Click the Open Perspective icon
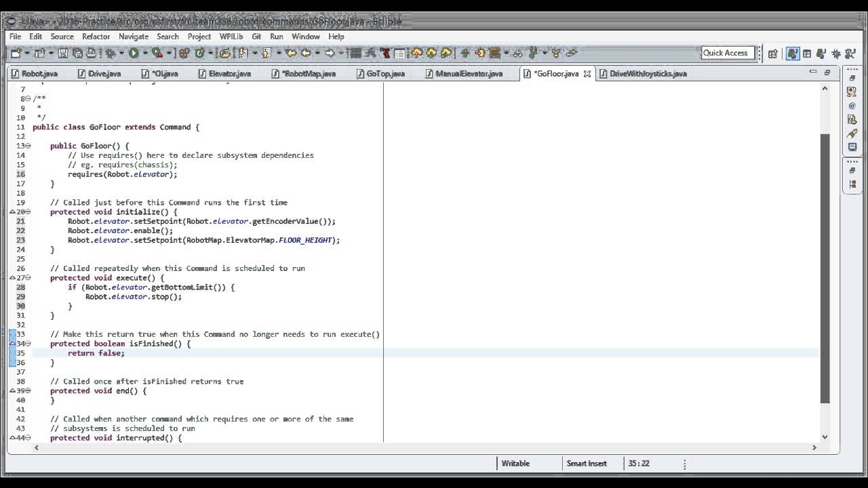Screen dimensions: 868x488 click(773, 54)
